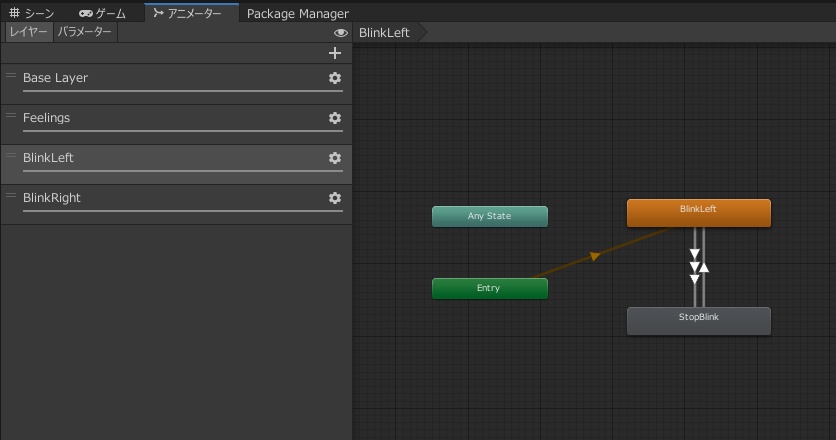This screenshot has height=440, width=836.
Task: Select the Feelings layer row
Action: click(176, 124)
